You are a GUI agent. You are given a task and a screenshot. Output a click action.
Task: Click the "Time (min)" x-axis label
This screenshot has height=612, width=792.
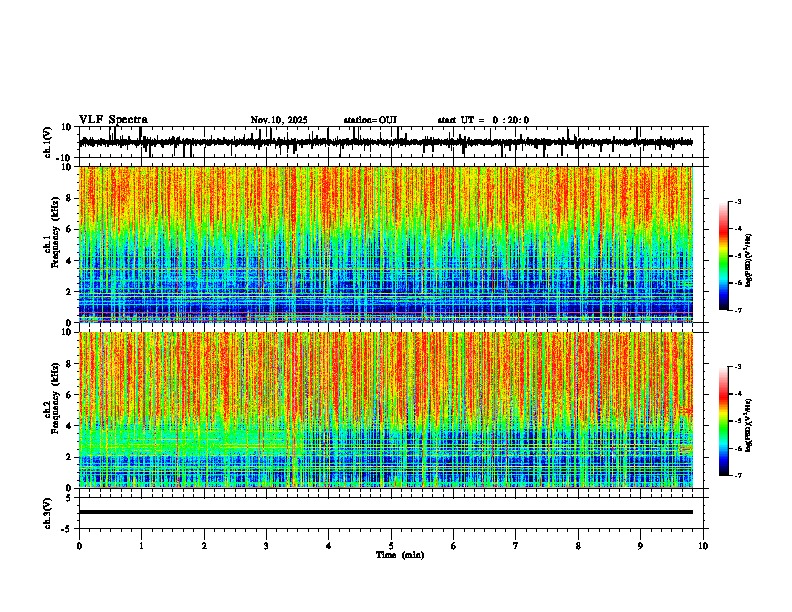400,555
